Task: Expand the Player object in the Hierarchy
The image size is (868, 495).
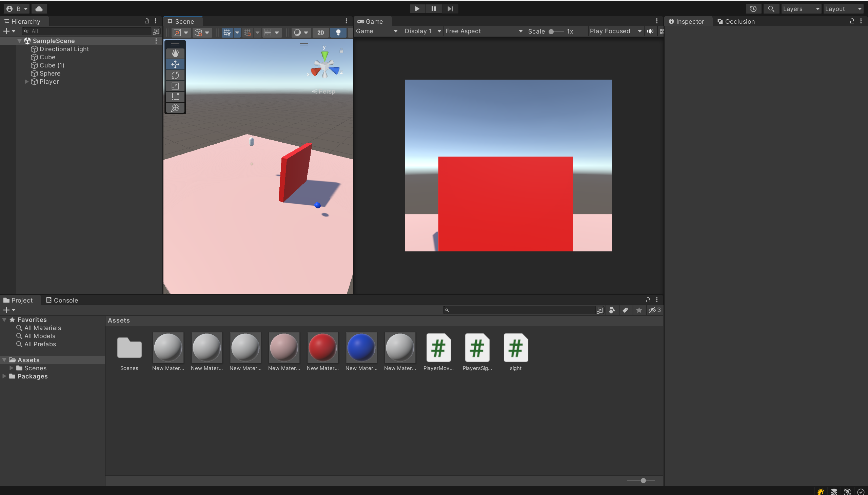Action: 26,81
